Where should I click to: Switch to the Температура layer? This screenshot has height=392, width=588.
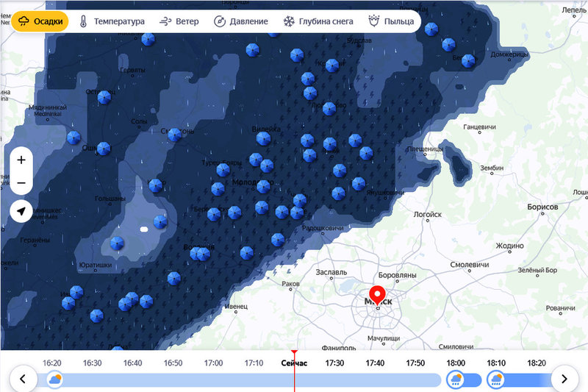pos(112,21)
